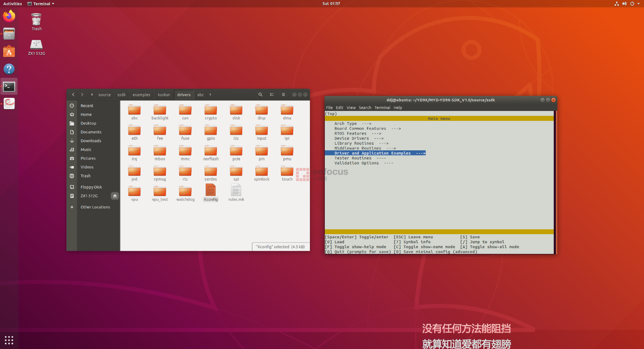Go back with the file manager arrow
The image size is (644, 349).
coord(73,95)
